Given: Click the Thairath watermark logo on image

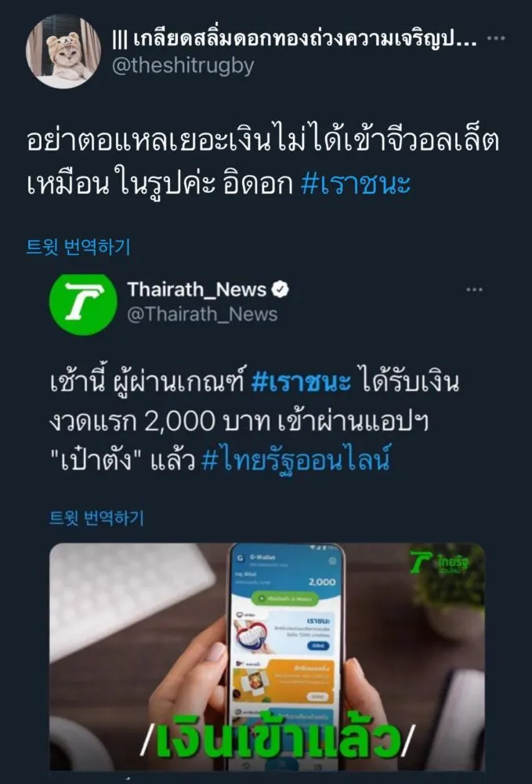Looking at the screenshot, I should [x=440, y=563].
